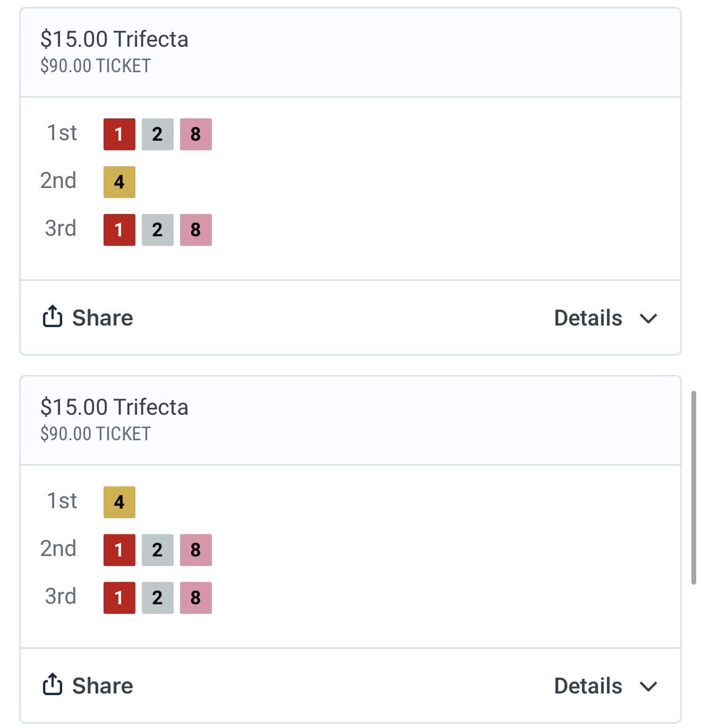Image resolution: width=701 pixels, height=728 pixels.
Task: Select red horse 1 in second ticket's 2nd row
Action: (119, 550)
